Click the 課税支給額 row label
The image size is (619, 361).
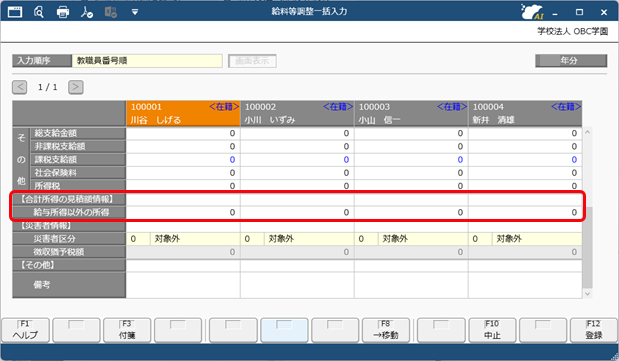tap(78, 160)
